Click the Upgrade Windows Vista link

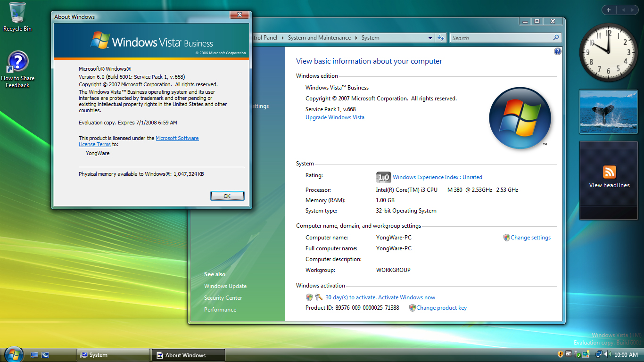click(x=335, y=117)
